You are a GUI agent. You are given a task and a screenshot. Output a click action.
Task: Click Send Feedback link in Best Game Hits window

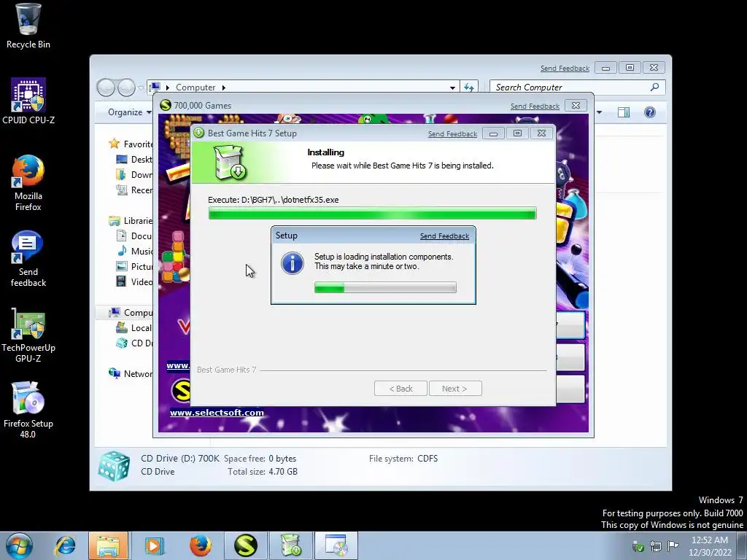coord(452,134)
